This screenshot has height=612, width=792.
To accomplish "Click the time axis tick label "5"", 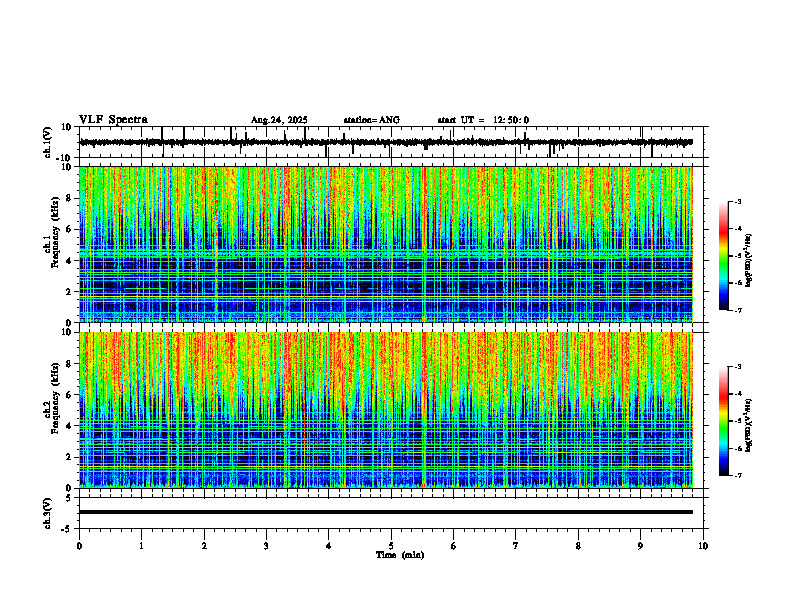I will click(391, 546).
